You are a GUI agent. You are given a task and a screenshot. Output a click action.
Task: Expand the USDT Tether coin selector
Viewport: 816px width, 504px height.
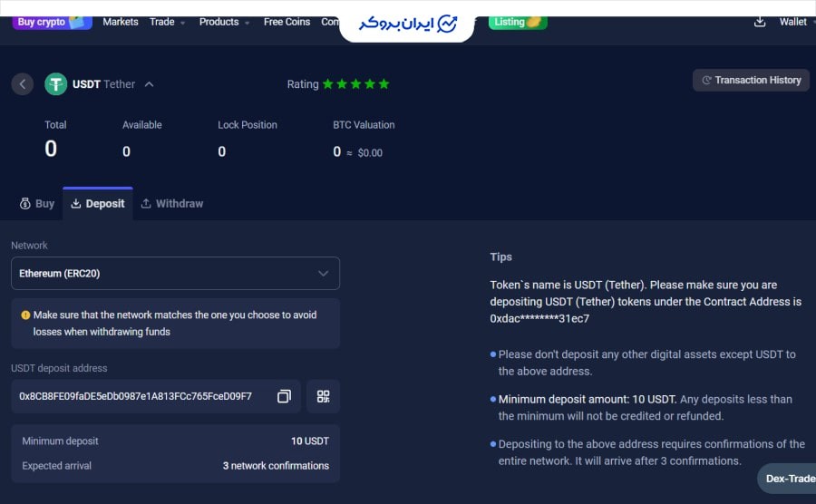point(149,84)
